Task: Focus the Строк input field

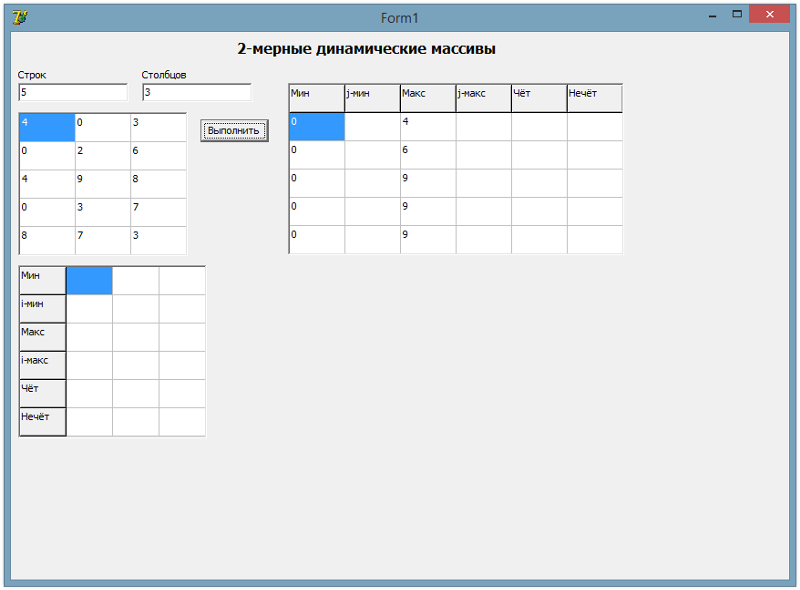Action: [x=72, y=92]
